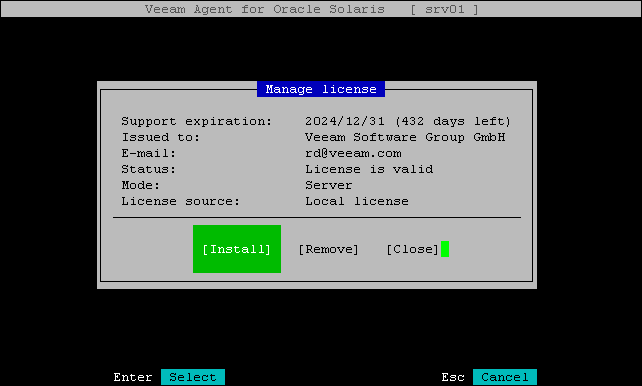Click the License is valid status
This screenshot has width=642, height=386.
(369, 169)
